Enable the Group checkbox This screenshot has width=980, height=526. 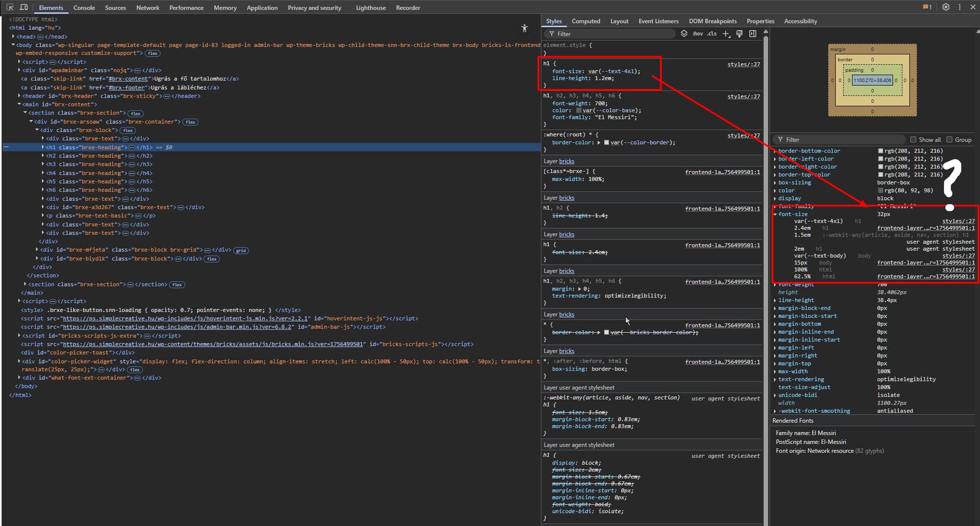[x=949, y=139]
